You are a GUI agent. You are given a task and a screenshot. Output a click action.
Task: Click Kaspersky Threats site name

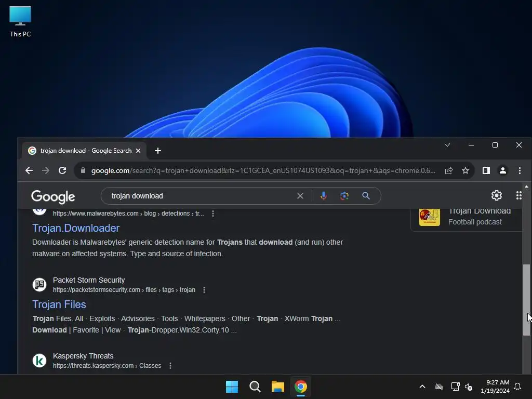(x=83, y=356)
